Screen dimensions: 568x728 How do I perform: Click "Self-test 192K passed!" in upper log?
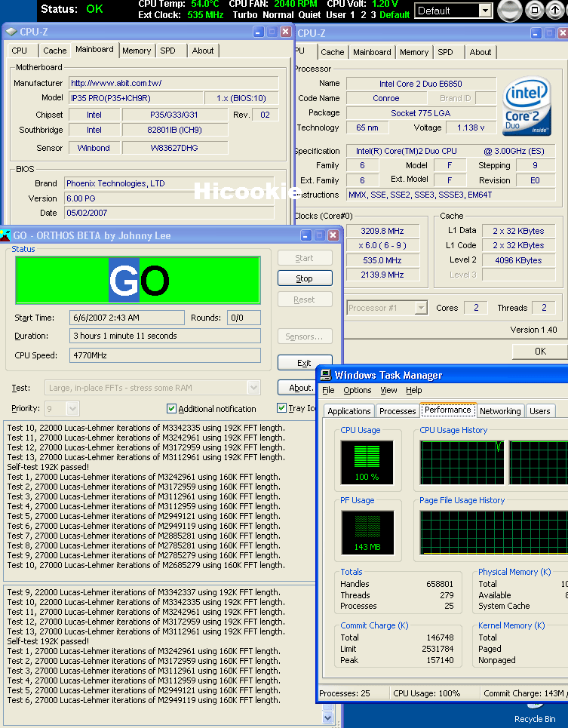pos(48,467)
